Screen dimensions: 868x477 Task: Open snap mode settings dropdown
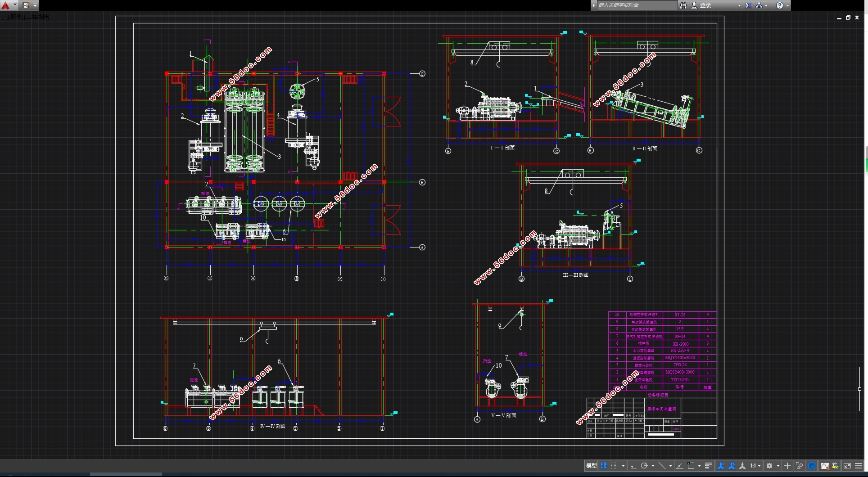tap(624, 466)
